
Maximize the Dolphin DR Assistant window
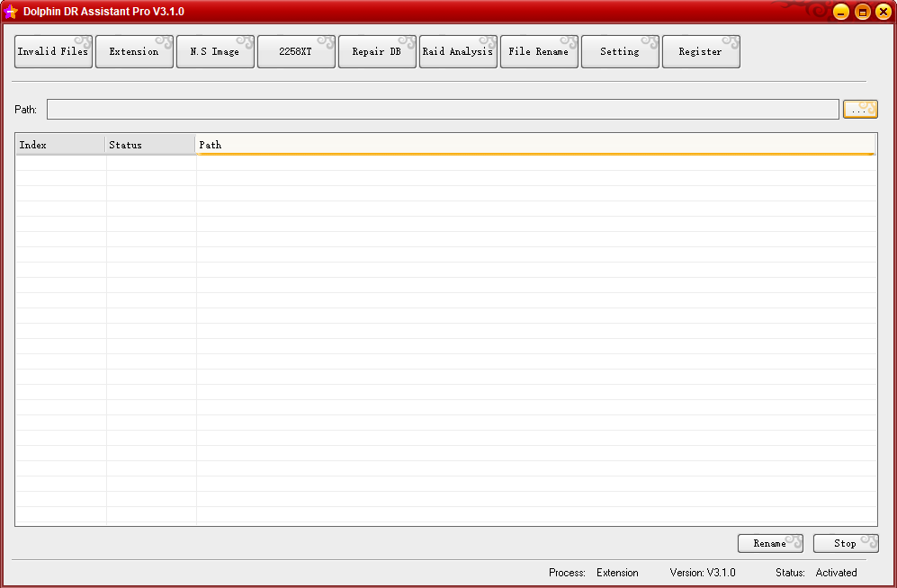[x=862, y=12]
